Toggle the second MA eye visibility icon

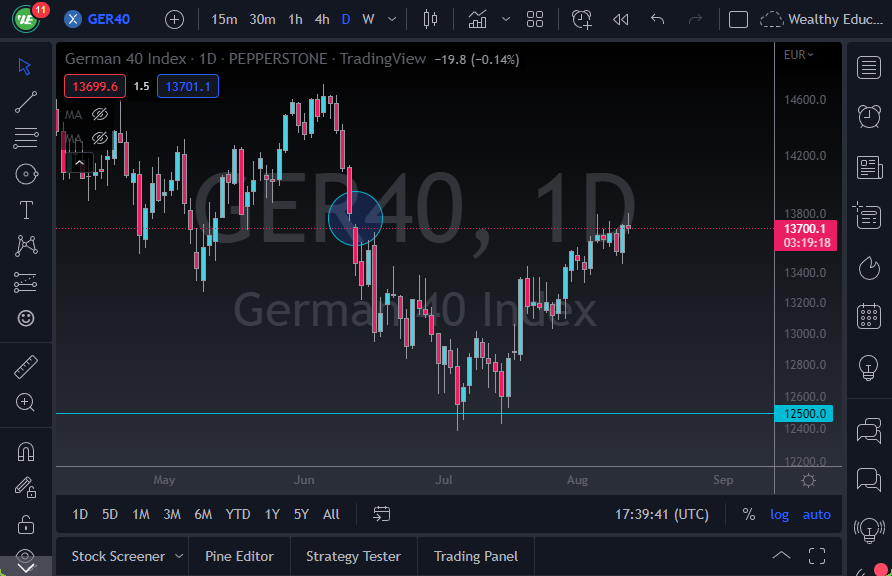pos(97,138)
